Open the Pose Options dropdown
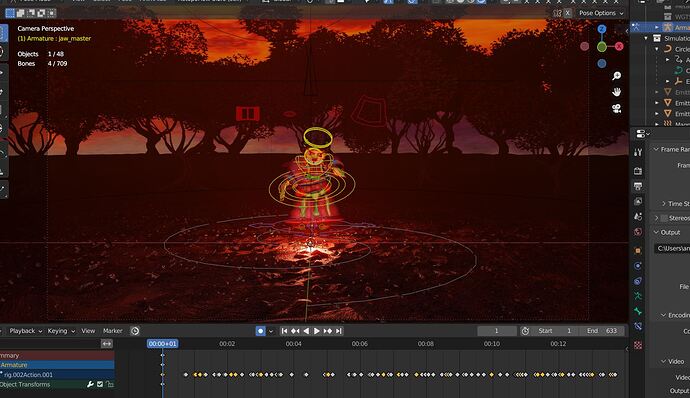The height and width of the screenshot is (398, 690). pyautogui.click(x=601, y=13)
